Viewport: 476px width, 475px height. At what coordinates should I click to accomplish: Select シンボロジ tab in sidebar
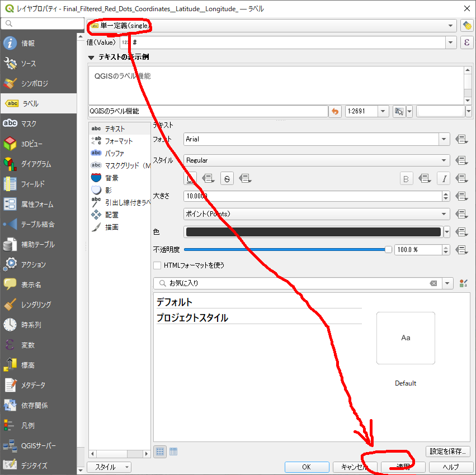pos(35,84)
